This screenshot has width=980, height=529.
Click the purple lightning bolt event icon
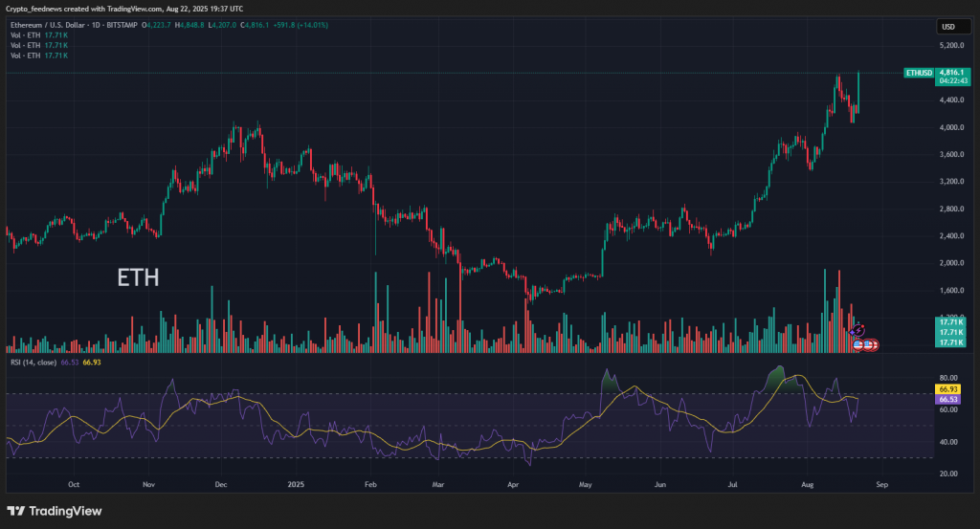pyautogui.click(x=858, y=329)
